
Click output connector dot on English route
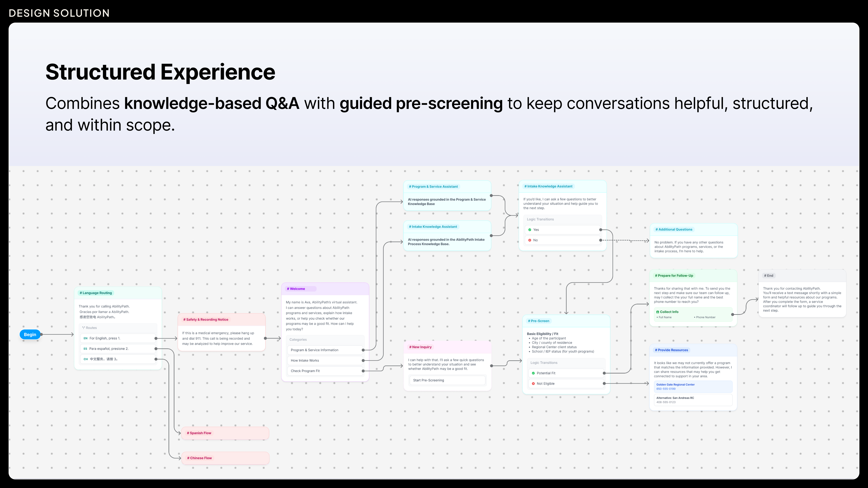[x=156, y=338]
